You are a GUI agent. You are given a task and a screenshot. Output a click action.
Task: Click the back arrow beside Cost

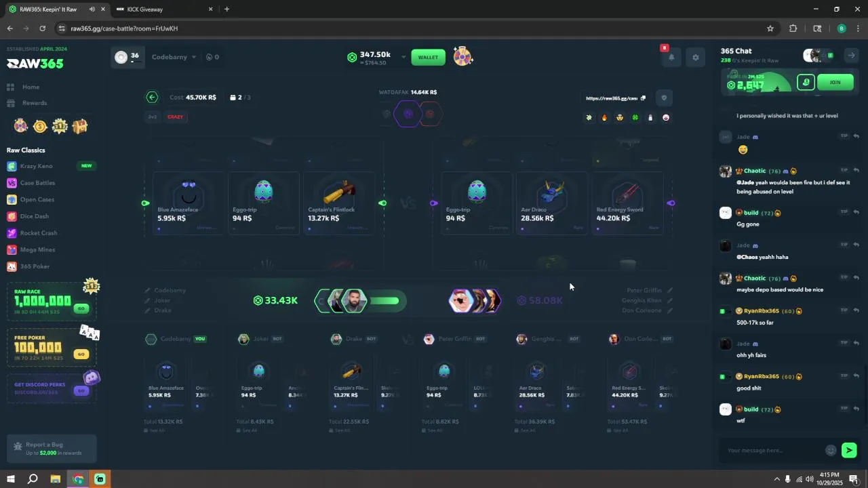(152, 98)
